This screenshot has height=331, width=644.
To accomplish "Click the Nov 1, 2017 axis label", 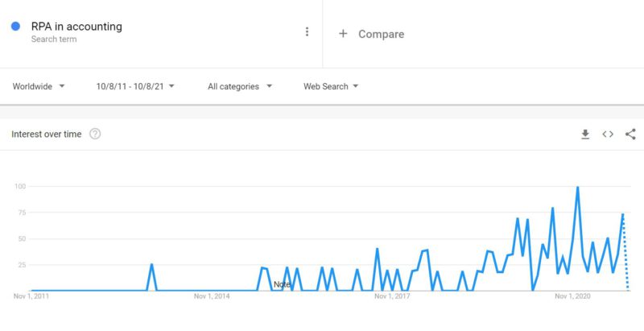I will click(393, 296).
